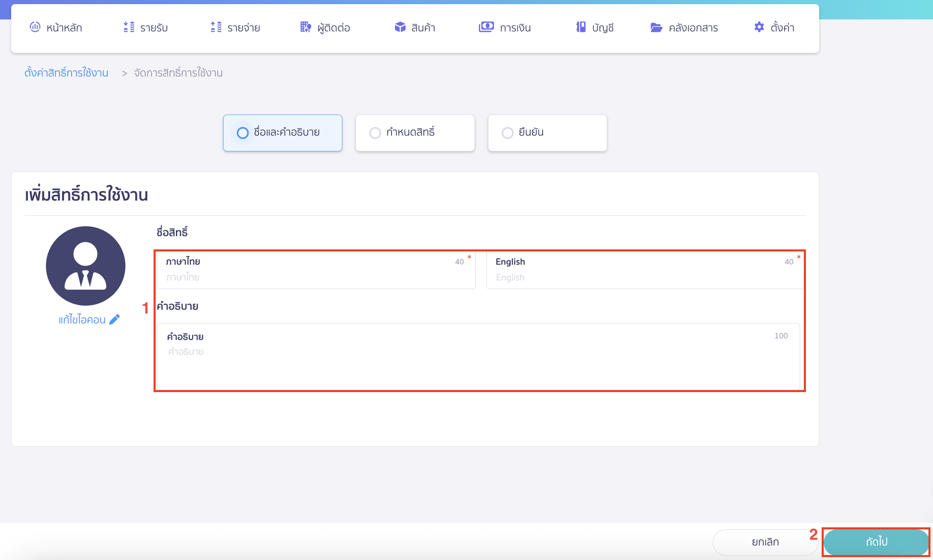Select the ชื่อและคำอธิบาย step radio button
Viewport: 933px width, 560px height.
[x=243, y=133]
